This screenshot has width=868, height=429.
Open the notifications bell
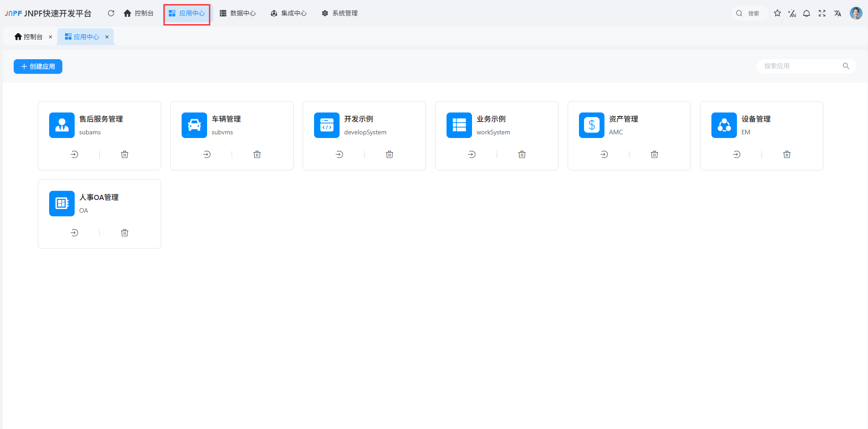(807, 13)
